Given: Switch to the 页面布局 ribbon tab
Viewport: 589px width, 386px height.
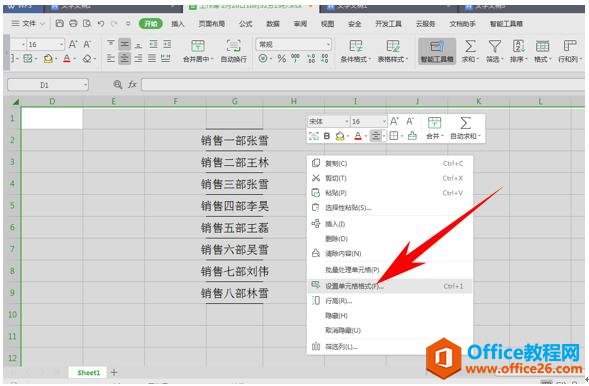Looking at the screenshot, I should (211, 24).
